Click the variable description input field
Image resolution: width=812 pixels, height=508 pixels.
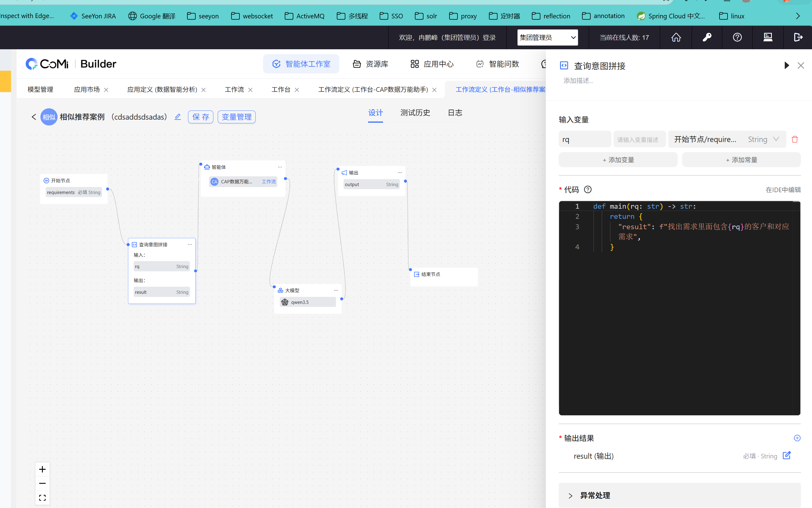639,140
